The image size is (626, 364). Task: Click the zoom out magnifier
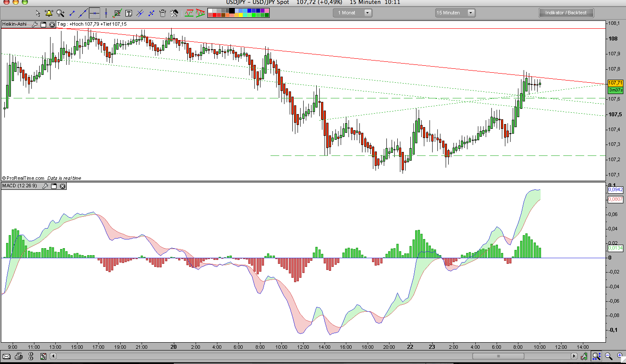(609, 357)
